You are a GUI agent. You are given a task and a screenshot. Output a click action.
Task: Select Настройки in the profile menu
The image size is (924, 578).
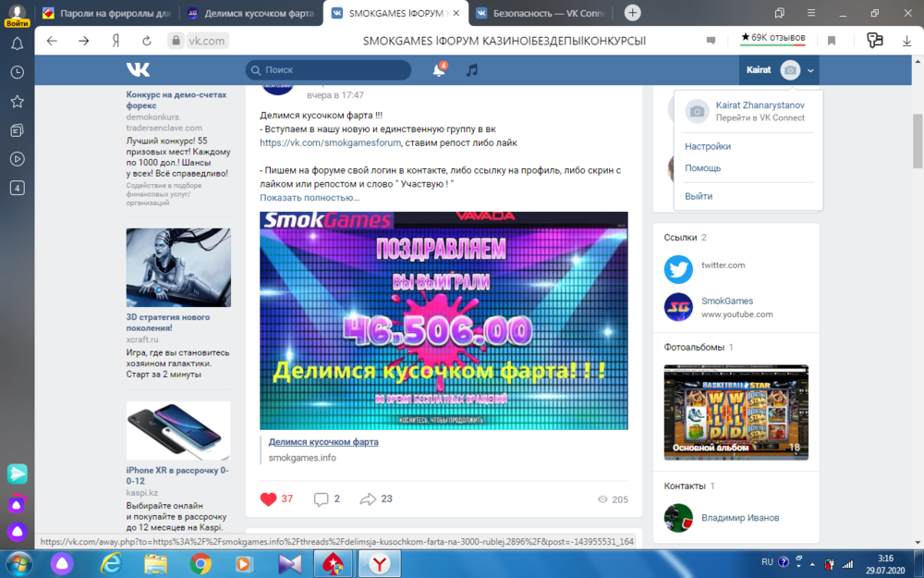tap(708, 146)
